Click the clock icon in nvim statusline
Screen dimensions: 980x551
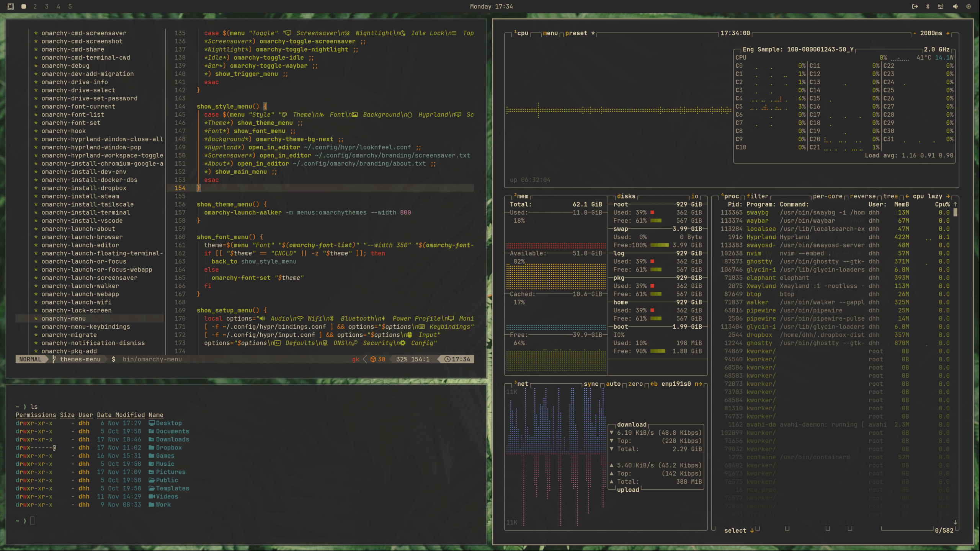(x=447, y=359)
